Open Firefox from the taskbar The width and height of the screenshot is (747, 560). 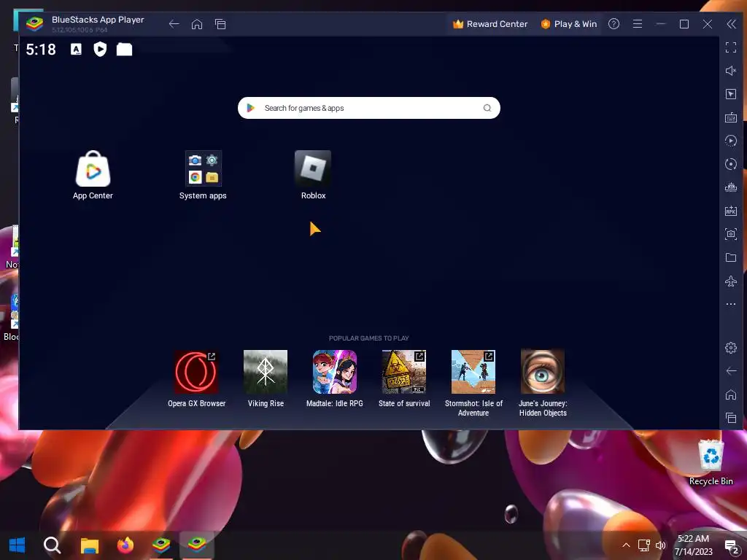pyautogui.click(x=125, y=545)
